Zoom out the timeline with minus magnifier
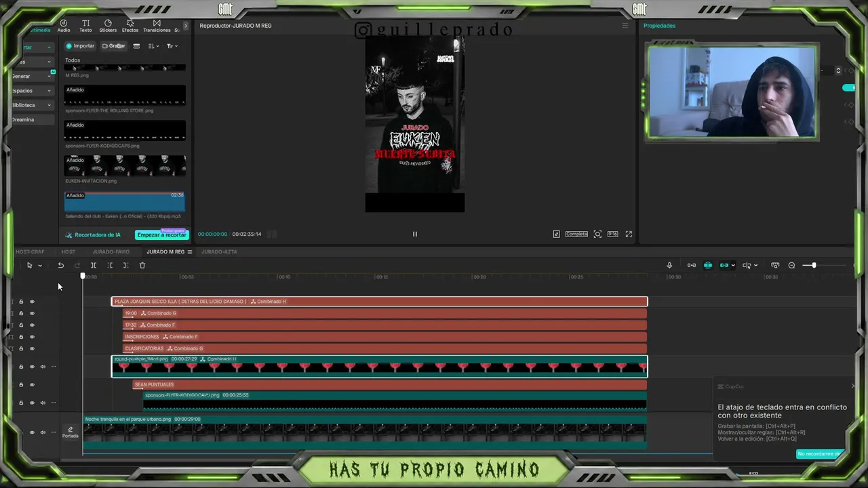868x488 pixels. pos(791,265)
